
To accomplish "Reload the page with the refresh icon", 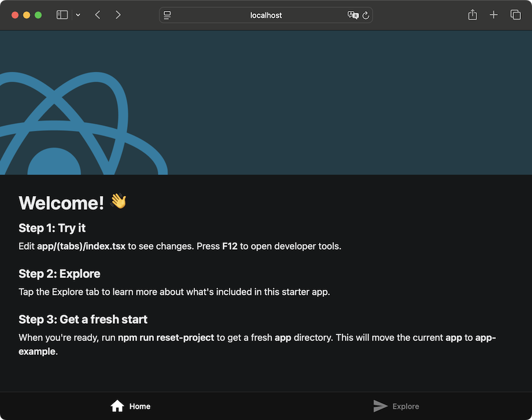I will click(365, 15).
